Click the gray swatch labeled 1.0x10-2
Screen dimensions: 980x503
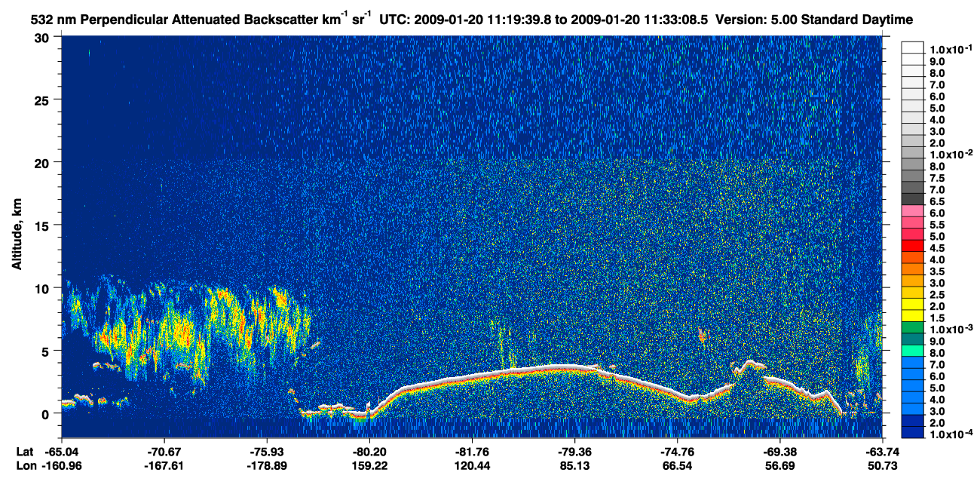[x=913, y=154]
